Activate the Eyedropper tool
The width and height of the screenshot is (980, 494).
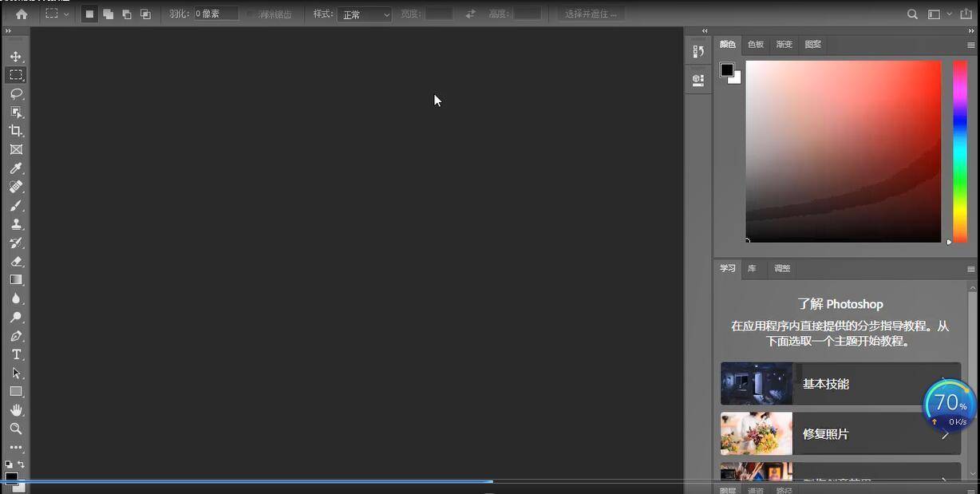tap(16, 168)
